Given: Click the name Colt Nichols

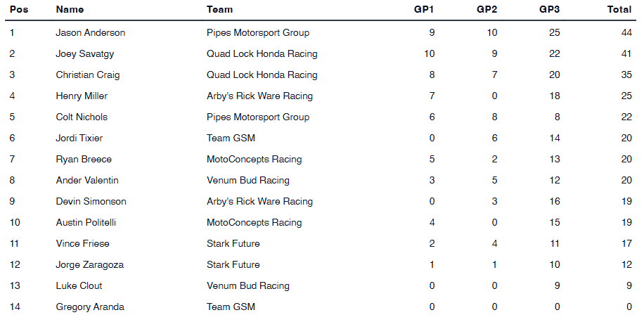Looking at the screenshot, I should (x=82, y=117).
